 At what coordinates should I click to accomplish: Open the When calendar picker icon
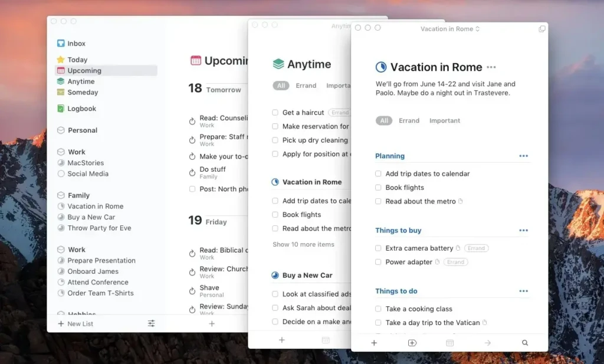coord(449,343)
